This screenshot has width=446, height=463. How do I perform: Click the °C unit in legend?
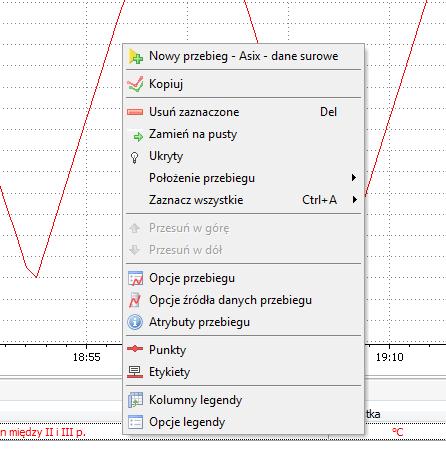pyautogui.click(x=397, y=432)
